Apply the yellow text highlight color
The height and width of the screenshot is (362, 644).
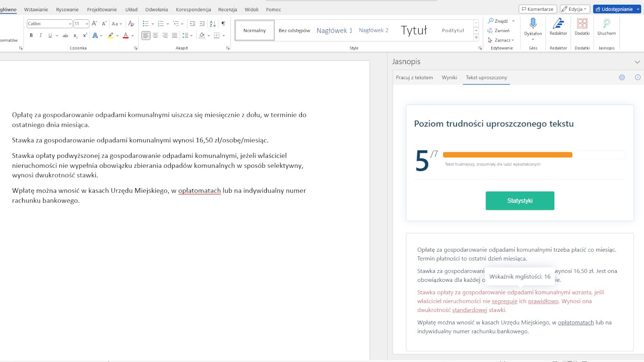point(110,35)
